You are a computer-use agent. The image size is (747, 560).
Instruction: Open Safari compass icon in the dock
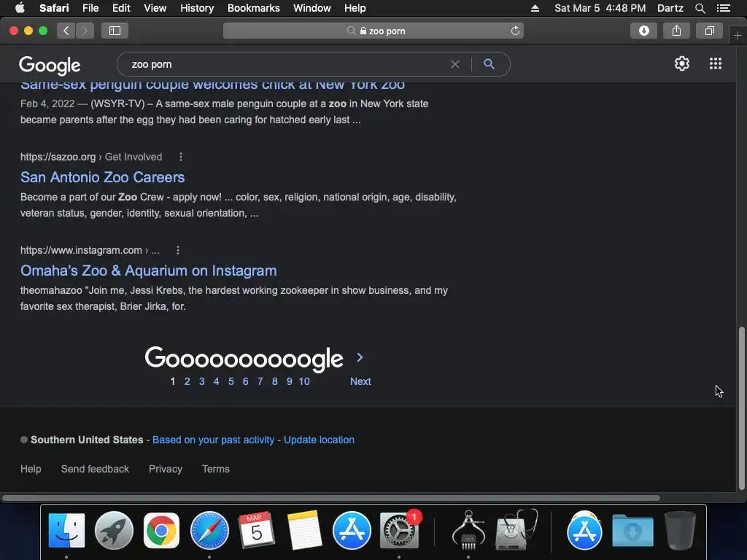click(x=209, y=531)
